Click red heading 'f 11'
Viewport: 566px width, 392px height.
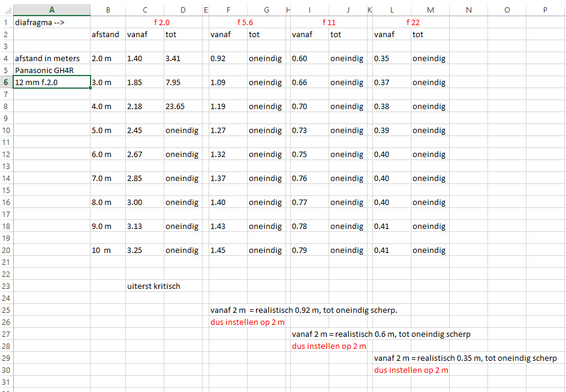click(x=329, y=22)
